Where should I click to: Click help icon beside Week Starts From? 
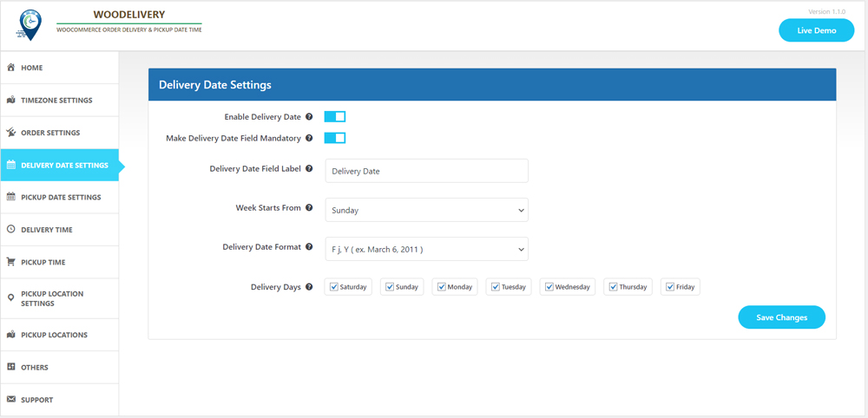[x=309, y=208]
